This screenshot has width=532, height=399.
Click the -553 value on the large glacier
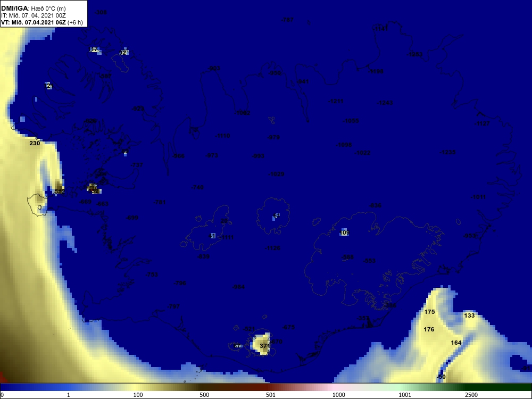click(x=369, y=261)
